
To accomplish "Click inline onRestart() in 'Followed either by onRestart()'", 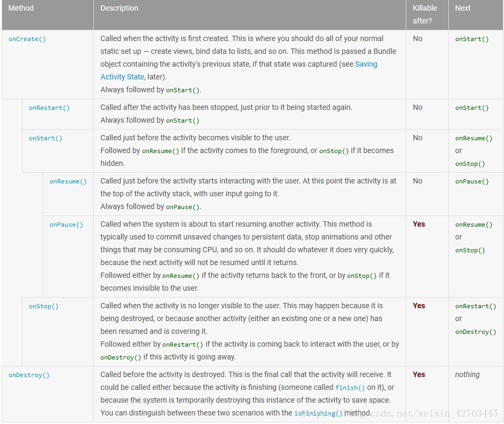I will (183, 345).
